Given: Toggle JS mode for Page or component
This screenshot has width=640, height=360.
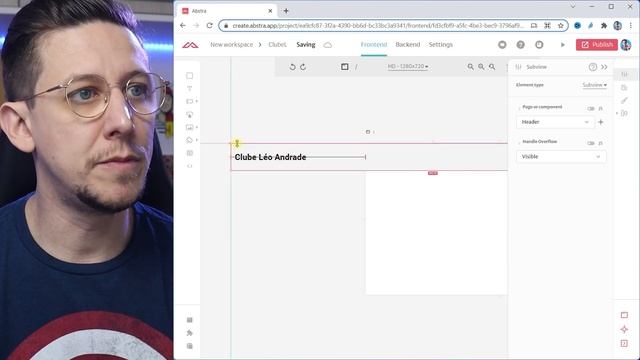Looking at the screenshot, I should [600, 109].
